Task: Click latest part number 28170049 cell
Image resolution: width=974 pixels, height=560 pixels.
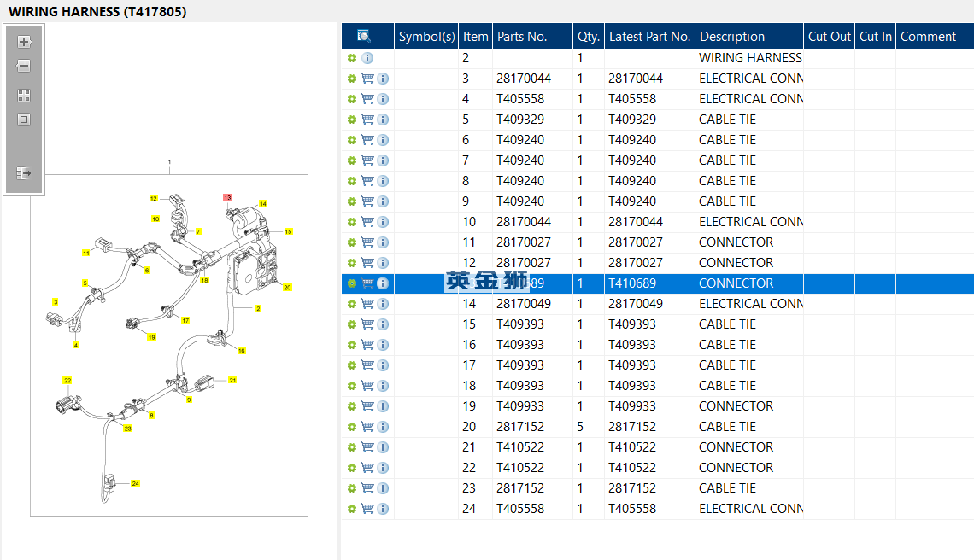Action: click(x=636, y=304)
